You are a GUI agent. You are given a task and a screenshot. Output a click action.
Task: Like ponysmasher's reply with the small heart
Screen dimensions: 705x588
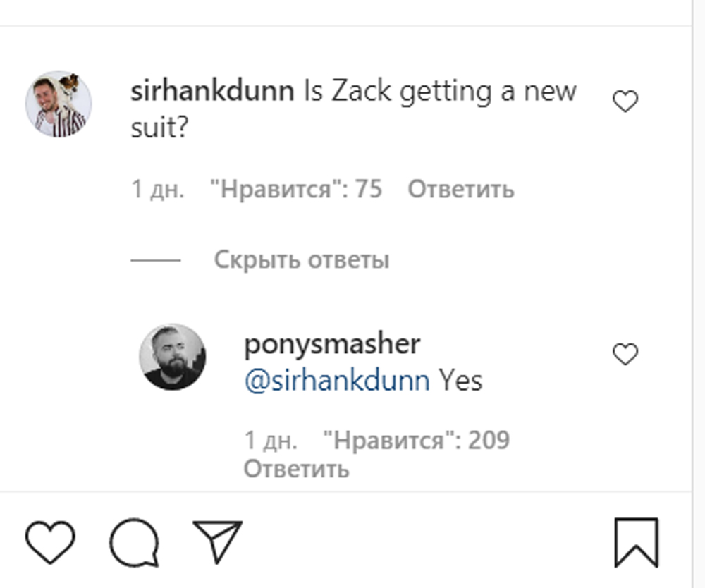625,355
